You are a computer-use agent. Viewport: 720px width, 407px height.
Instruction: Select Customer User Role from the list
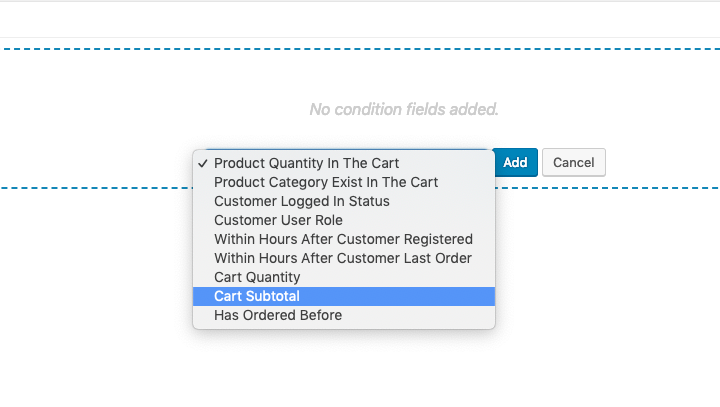pyautogui.click(x=278, y=220)
